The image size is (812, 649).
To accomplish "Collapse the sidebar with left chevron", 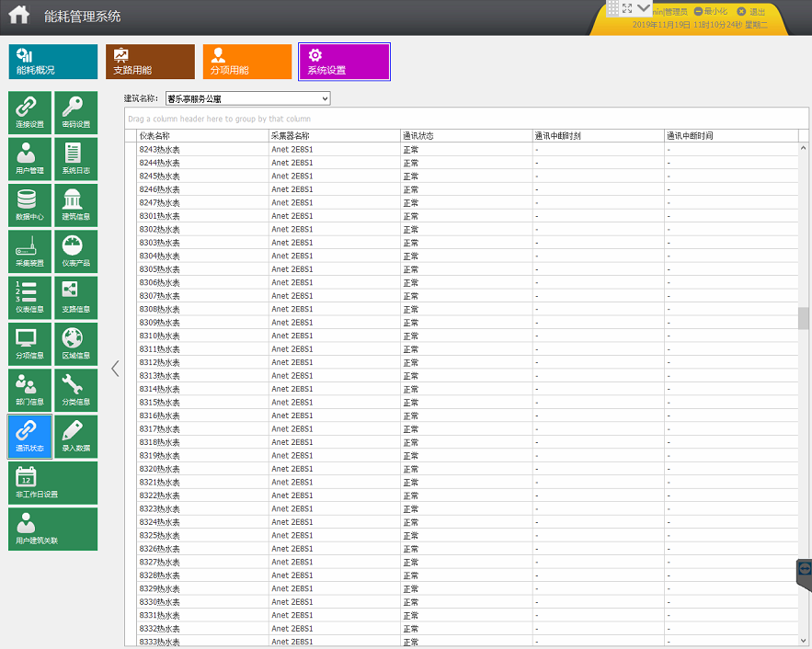I will (115, 369).
